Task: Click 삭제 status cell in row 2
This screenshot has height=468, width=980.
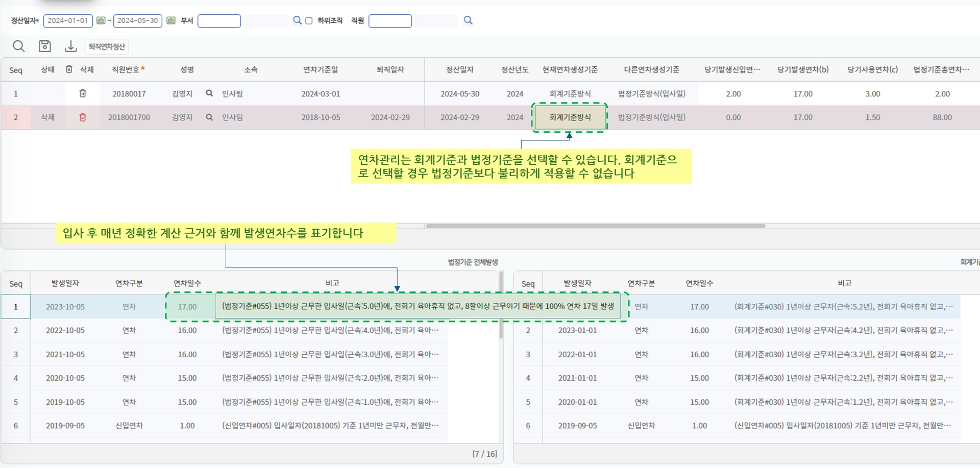Action: coord(47,117)
